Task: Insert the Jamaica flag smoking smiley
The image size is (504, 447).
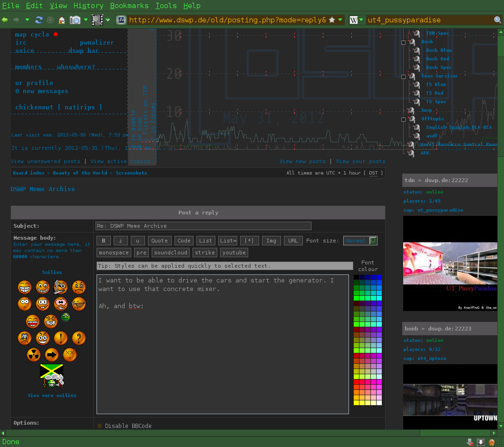Action: tap(52, 376)
